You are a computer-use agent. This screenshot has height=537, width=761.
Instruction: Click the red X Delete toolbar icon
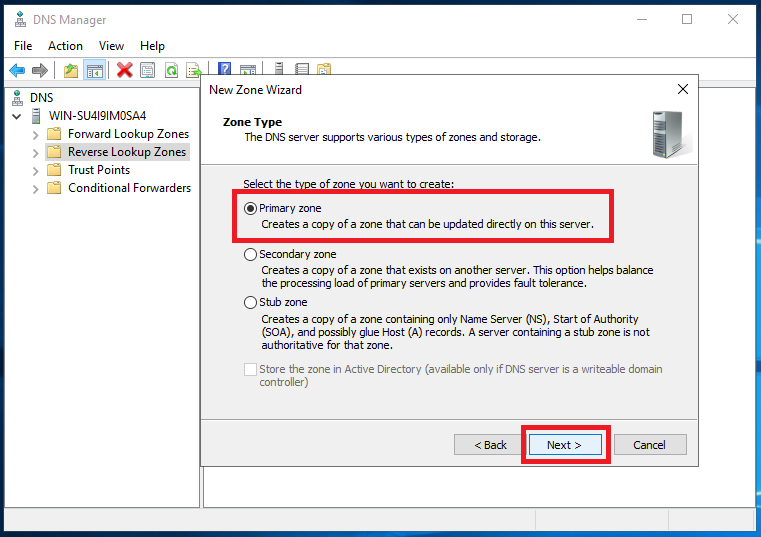(124, 70)
